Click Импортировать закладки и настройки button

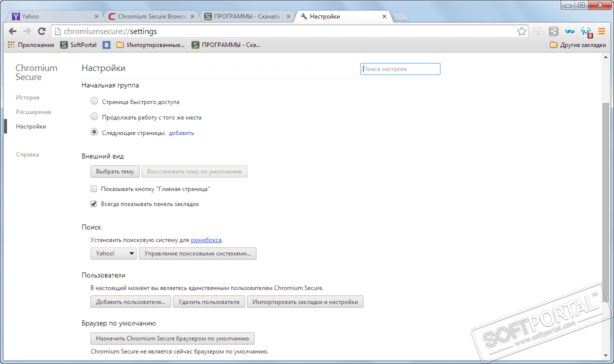click(305, 301)
